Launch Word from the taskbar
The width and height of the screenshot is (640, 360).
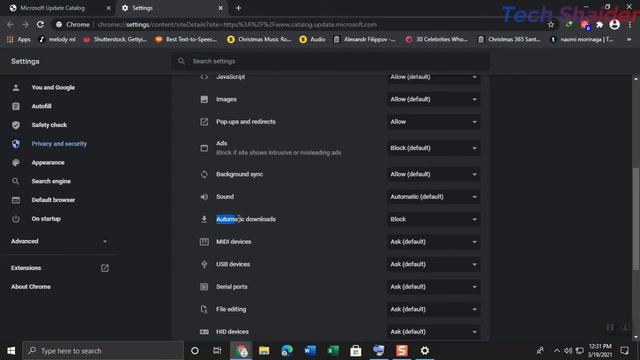(x=310, y=351)
